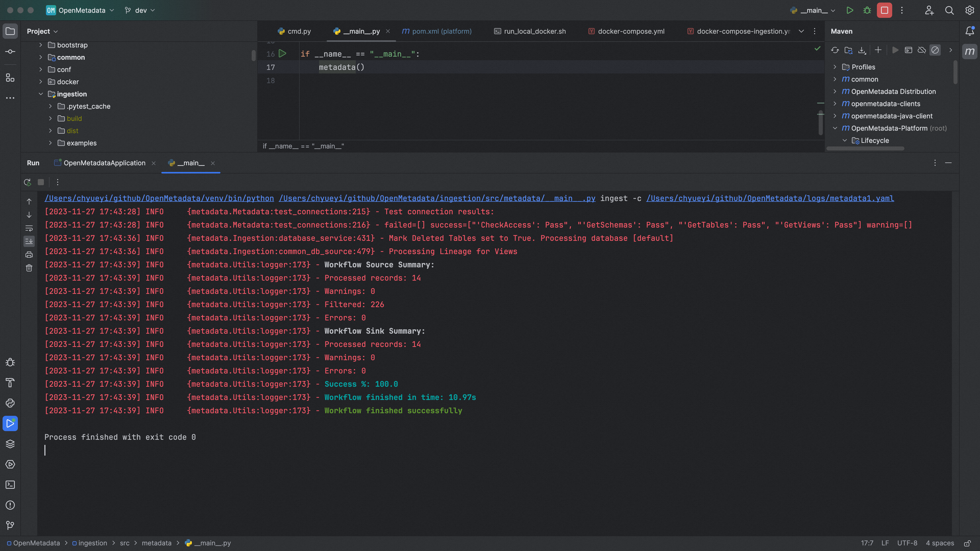The width and height of the screenshot is (980, 551).
Task: Toggle Soft-Wrap in the Run console
Action: (29, 228)
